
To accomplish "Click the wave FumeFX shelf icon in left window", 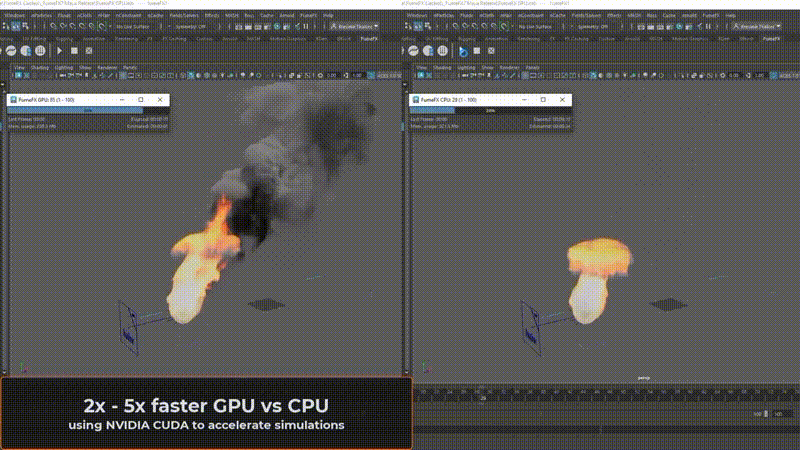I will (x=11, y=51).
